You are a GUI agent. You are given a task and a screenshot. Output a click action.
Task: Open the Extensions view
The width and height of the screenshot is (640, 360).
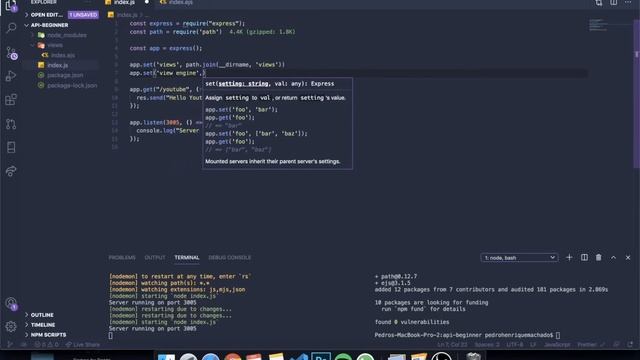[11, 100]
